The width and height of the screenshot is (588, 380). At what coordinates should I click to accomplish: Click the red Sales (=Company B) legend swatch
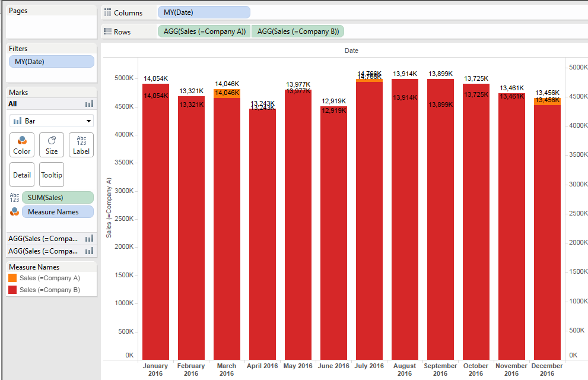(12, 290)
